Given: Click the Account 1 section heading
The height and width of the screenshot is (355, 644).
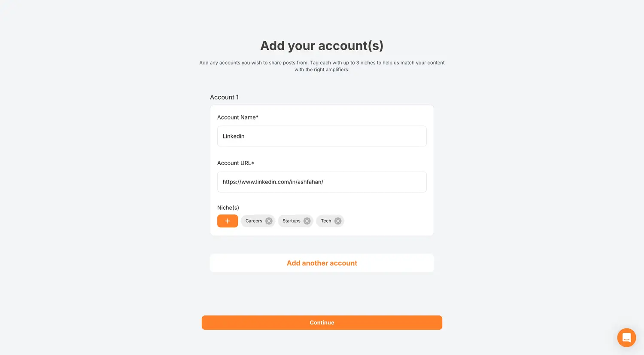Looking at the screenshot, I should pos(224,97).
